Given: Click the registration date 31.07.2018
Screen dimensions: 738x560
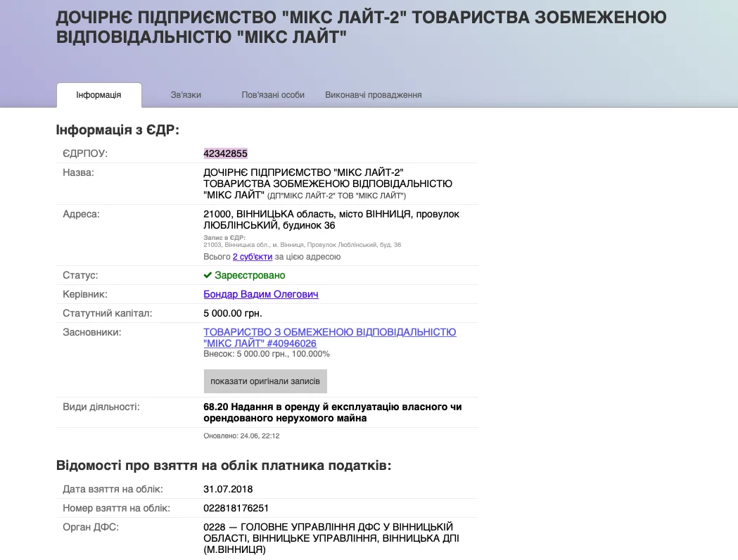Looking at the screenshot, I should pyautogui.click(x=228, y=490).
